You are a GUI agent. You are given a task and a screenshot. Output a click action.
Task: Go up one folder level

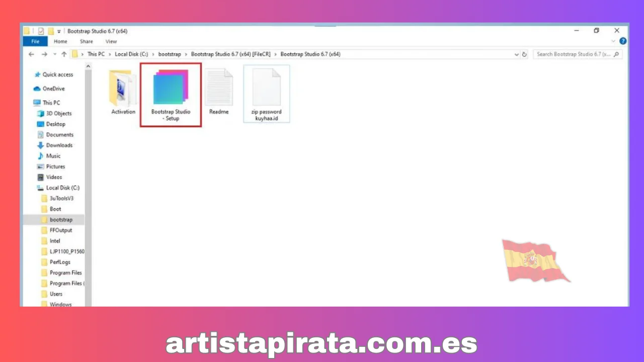tap(64, 54)
